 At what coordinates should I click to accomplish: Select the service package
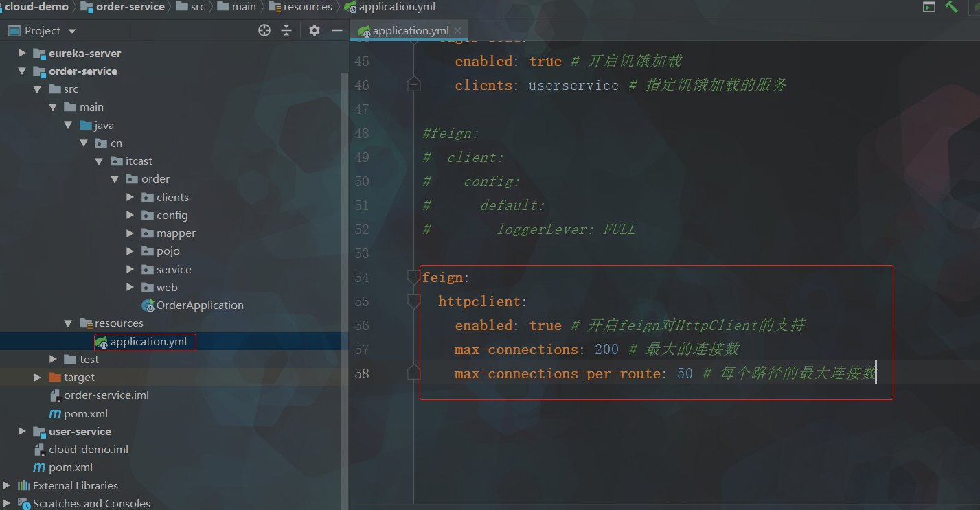click(174, 270)
